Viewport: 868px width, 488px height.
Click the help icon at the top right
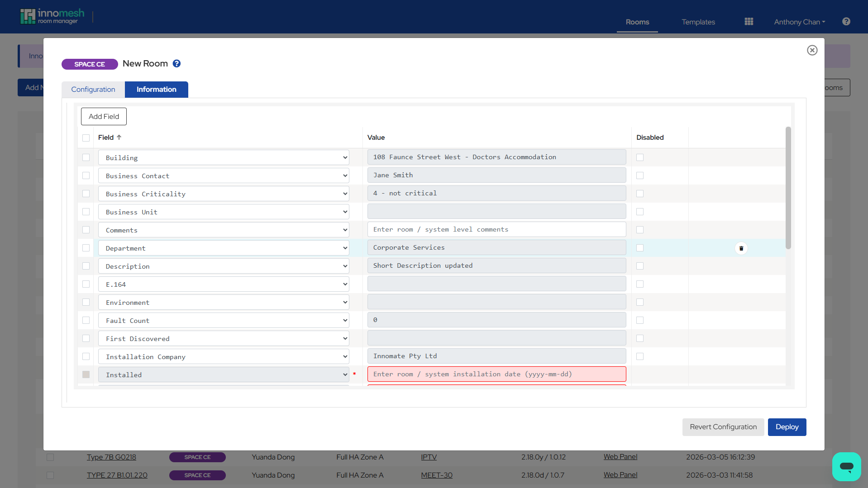tap(845, 21)
